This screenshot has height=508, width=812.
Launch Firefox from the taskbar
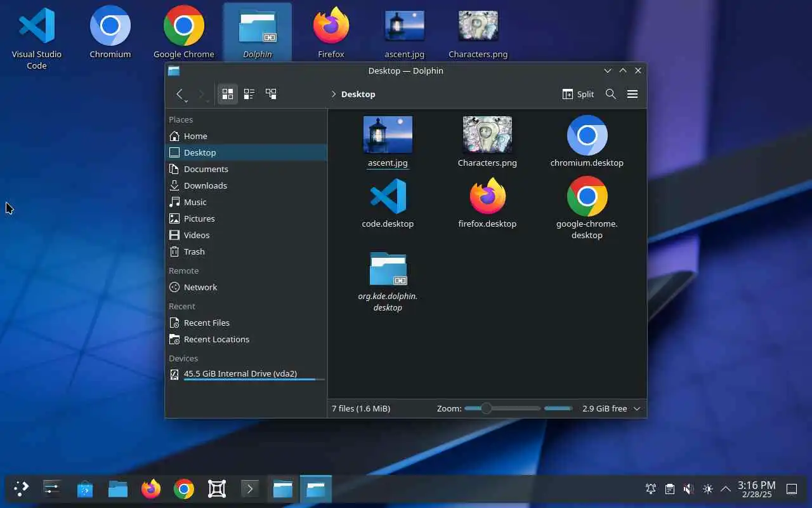151,489
